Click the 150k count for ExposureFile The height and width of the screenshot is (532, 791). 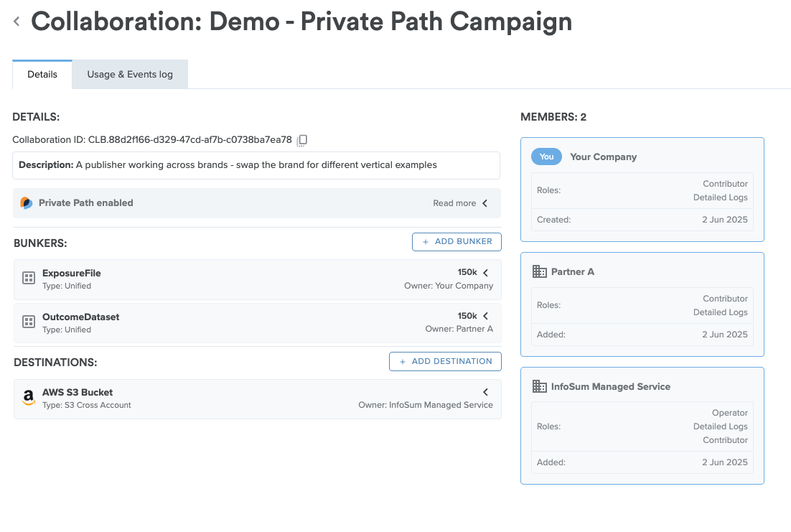pyautogui.click(x=467, y=273)
